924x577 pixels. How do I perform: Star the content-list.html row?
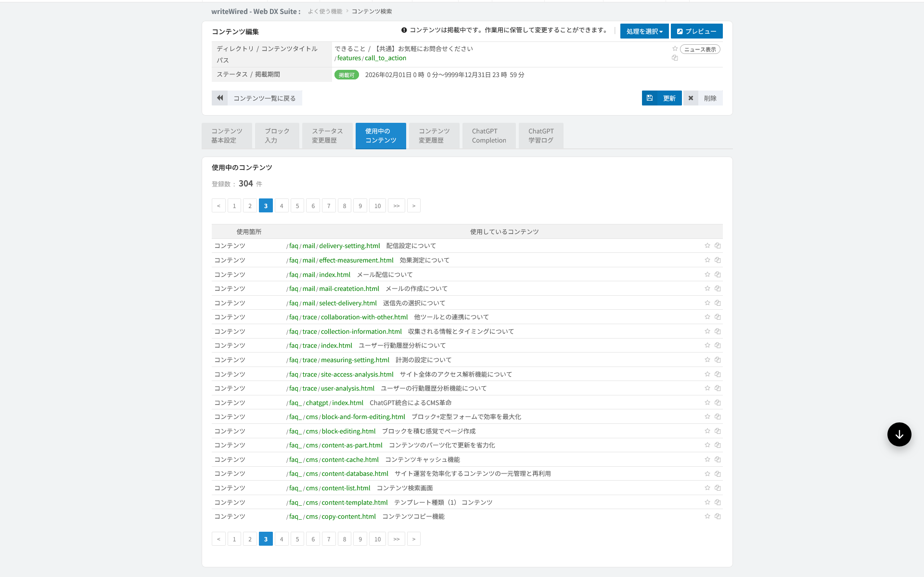(707, 488)
